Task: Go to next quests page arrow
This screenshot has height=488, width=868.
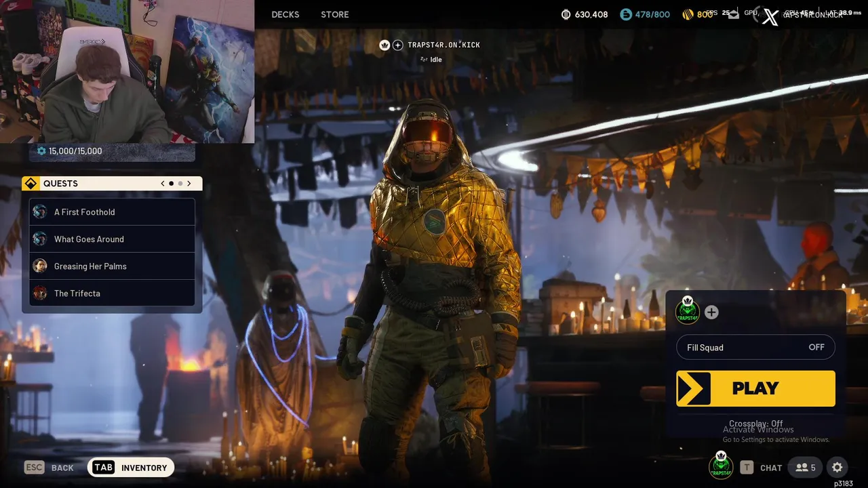Action: pyautogui.click(x=189, y=184)
